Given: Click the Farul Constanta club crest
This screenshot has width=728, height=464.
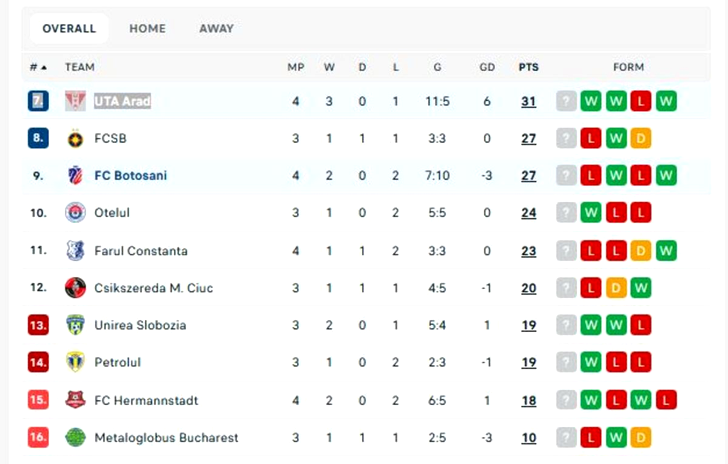Looking at the screenshot, I should point(75,251).
